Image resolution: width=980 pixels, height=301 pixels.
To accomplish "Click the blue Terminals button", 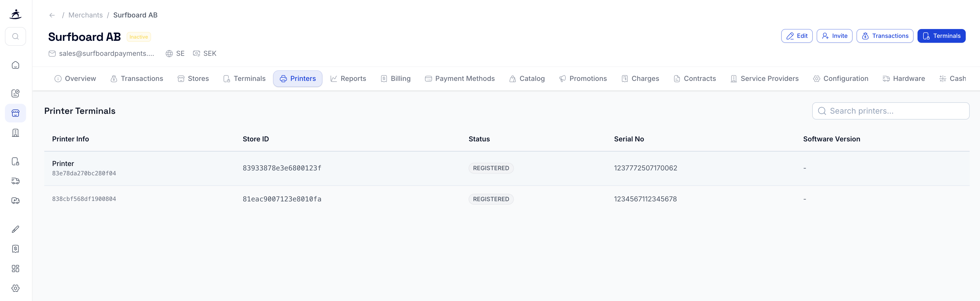I will tap(941, 36).
